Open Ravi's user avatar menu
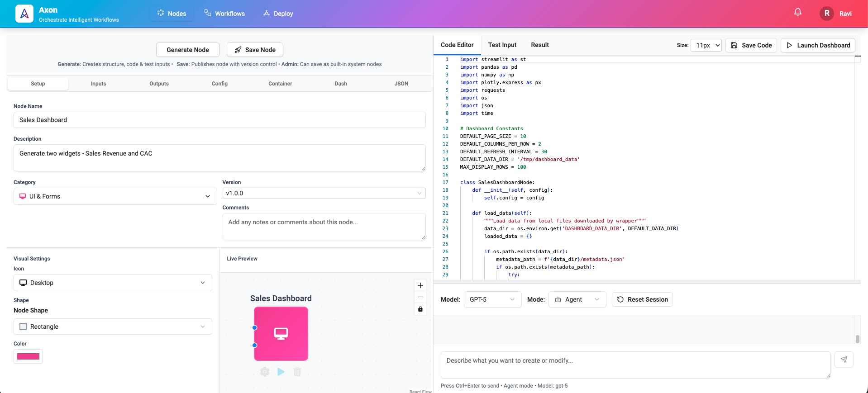 (x=827, y=14)
